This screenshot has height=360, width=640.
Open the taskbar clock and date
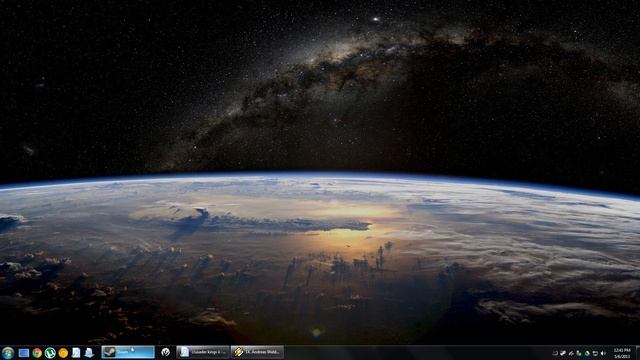point(622,353)
